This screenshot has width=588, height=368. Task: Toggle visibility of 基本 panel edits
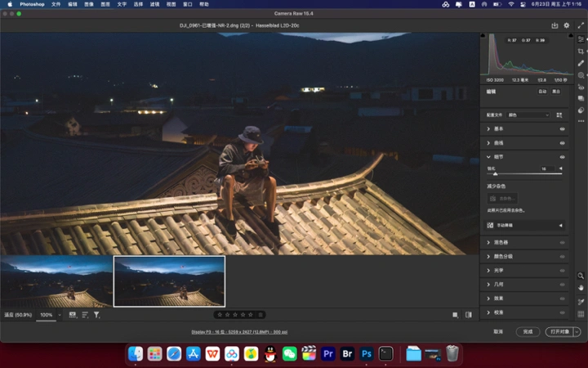pyautogui.click(x=562, y=129)
